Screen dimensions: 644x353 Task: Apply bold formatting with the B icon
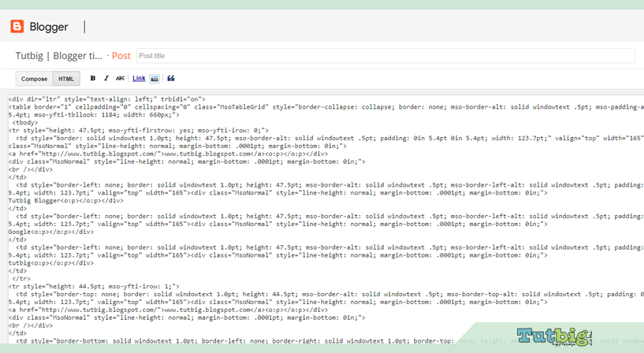[x=93, y=78]
